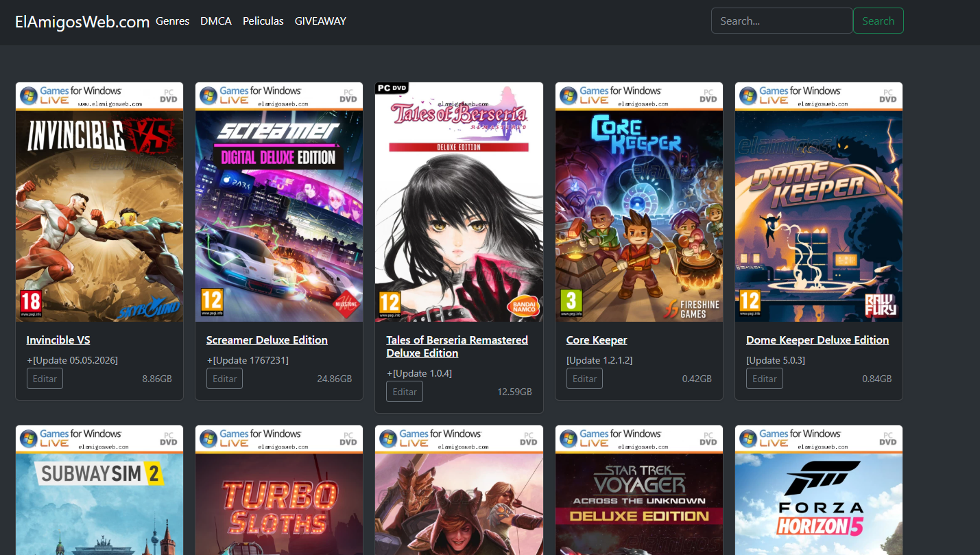Open the Genres menu item
The image size is (980, 555).
point(173,21)
